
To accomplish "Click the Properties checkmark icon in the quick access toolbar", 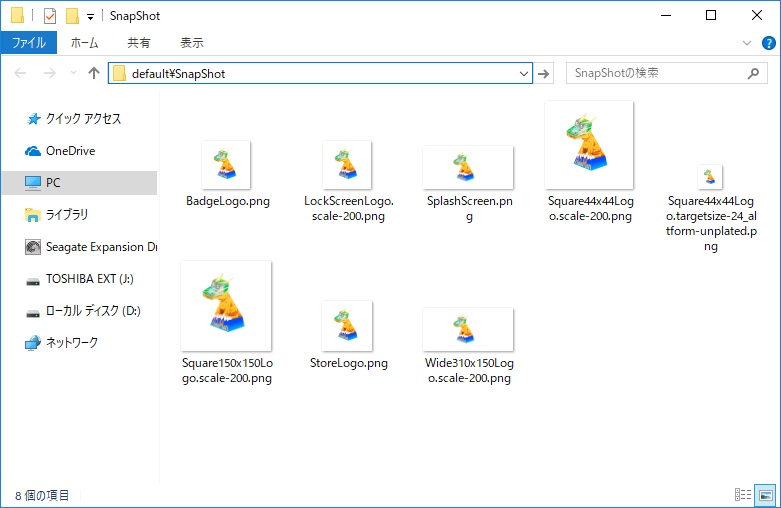I will point(50,16).
